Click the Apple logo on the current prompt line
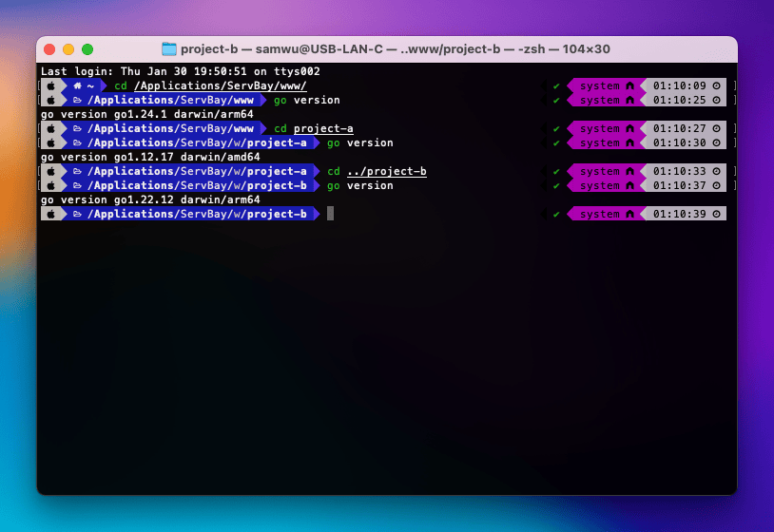This screenshot has height=532, width=774. tap(51, 215)
